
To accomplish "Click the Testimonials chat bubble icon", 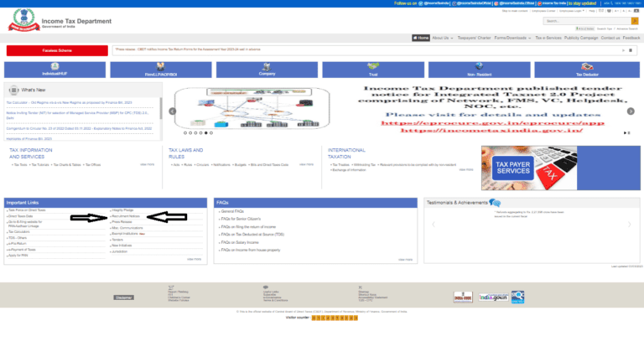I will pyautogui.click(x=495, y=203).
